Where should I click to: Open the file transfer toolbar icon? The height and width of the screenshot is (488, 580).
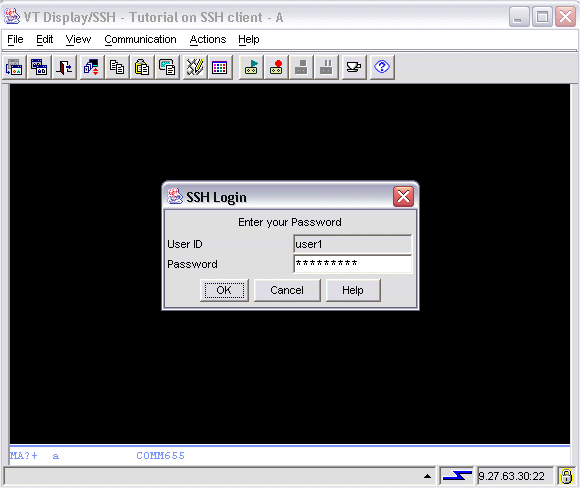pos(91,67)
